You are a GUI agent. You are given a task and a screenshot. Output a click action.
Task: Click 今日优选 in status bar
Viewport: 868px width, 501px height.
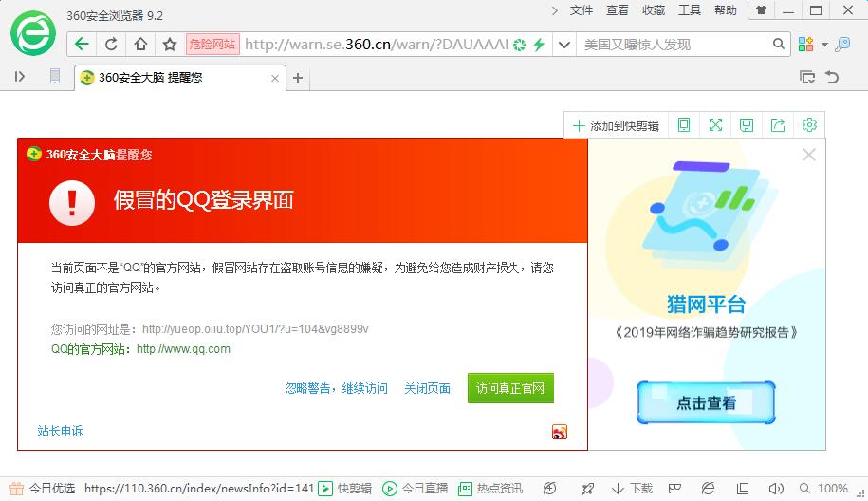[42, 489]
